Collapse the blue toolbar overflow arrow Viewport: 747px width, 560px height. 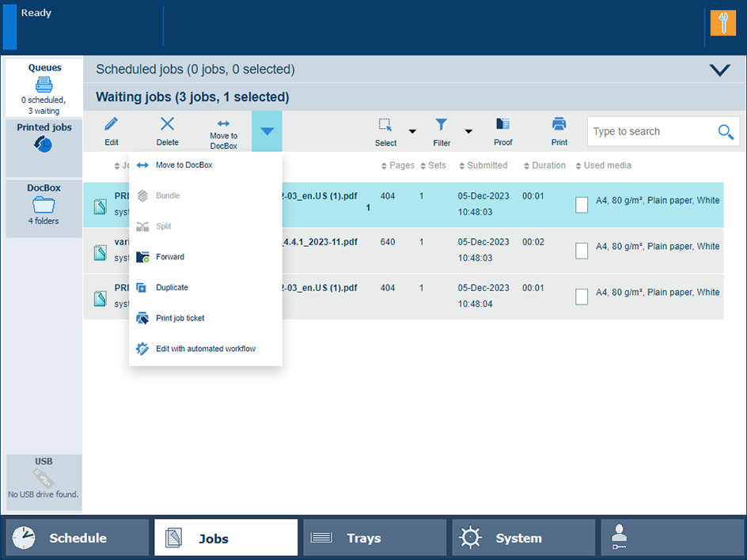(267, 131)
